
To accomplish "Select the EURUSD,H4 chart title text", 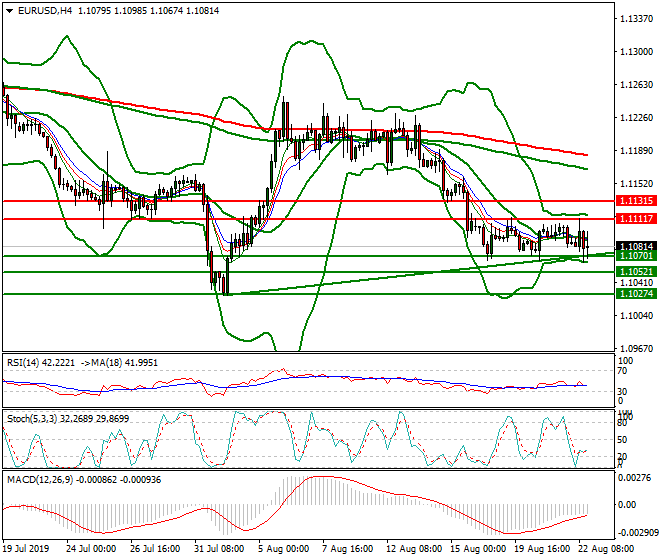I will (45, 11).
